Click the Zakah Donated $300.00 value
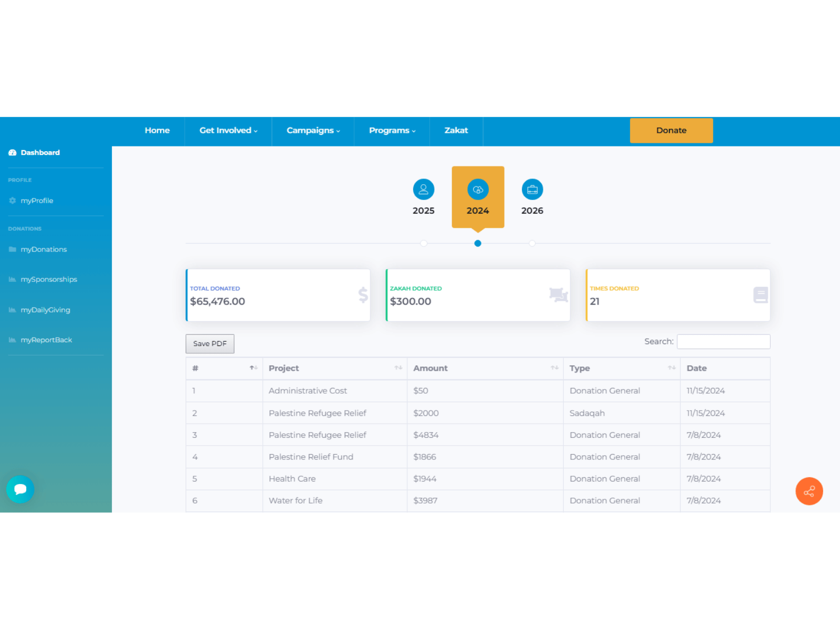Viewport: 840px width, 630px height. 411,301
